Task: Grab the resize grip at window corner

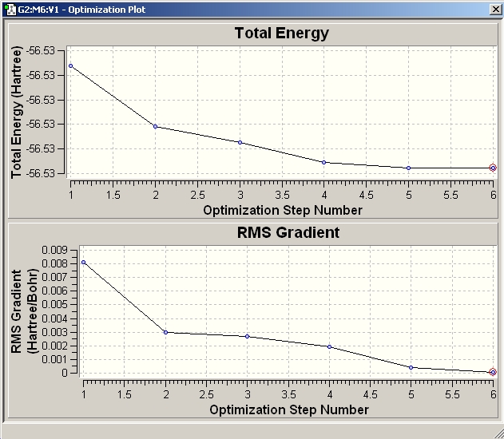Action: [x=498, y=433]
